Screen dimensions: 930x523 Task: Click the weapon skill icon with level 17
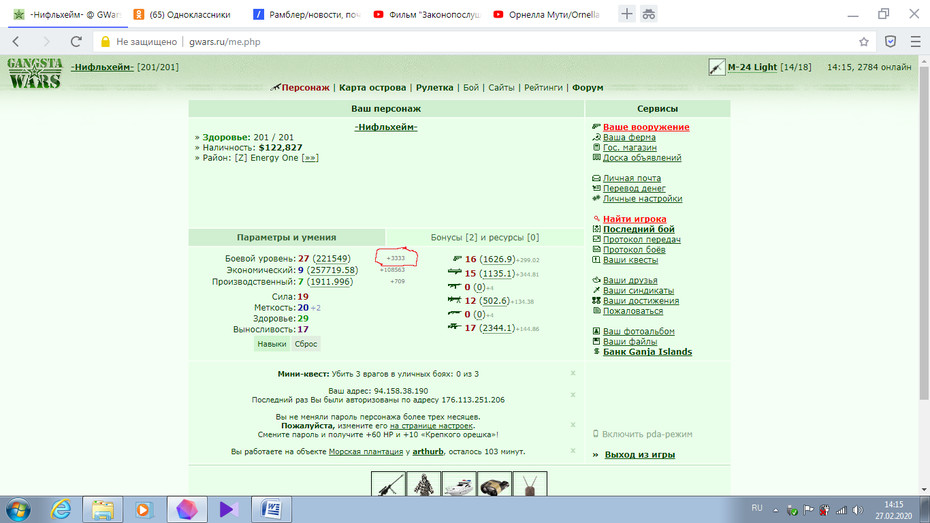click(x=455, y=327)
